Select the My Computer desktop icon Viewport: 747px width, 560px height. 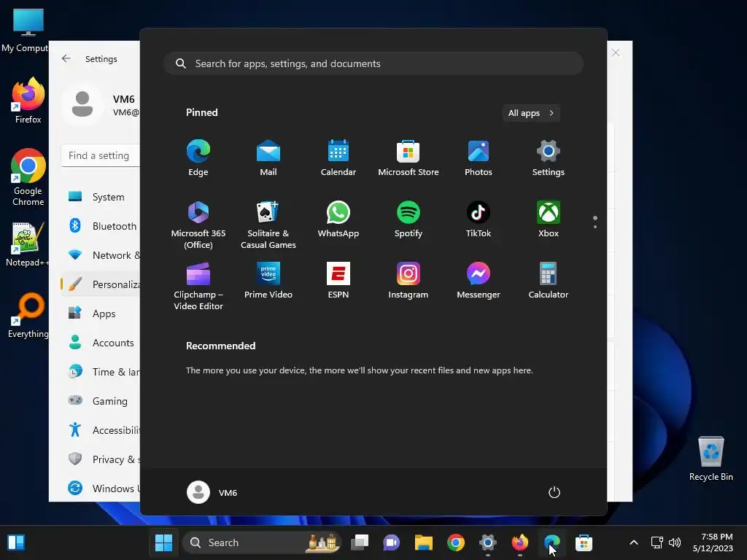click(x=27, y=30)
